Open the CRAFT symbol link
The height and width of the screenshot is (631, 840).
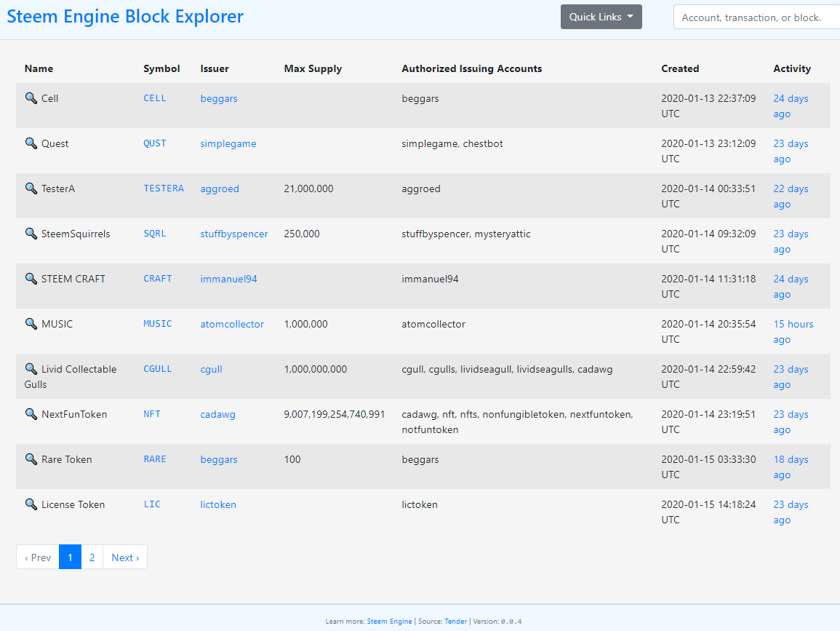(158, 278)
